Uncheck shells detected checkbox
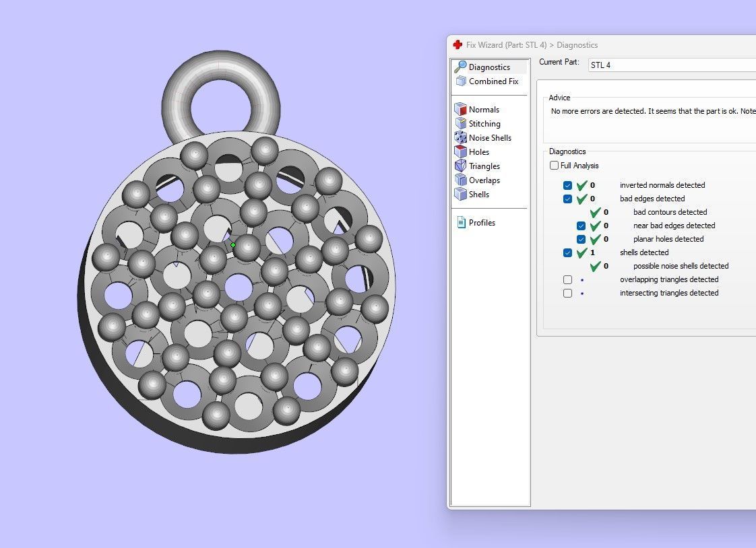The height and width of the screenshot is (548, 756). [x=567, y=253]
